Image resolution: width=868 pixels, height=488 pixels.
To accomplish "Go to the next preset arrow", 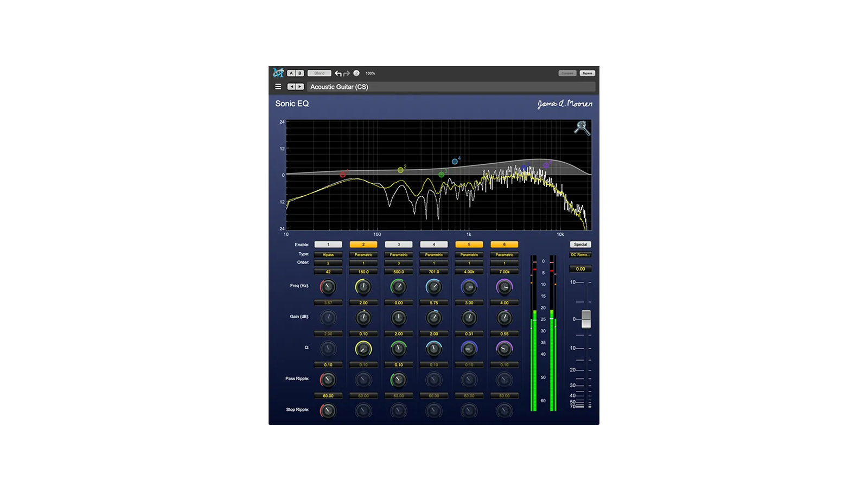I will 299,87.
